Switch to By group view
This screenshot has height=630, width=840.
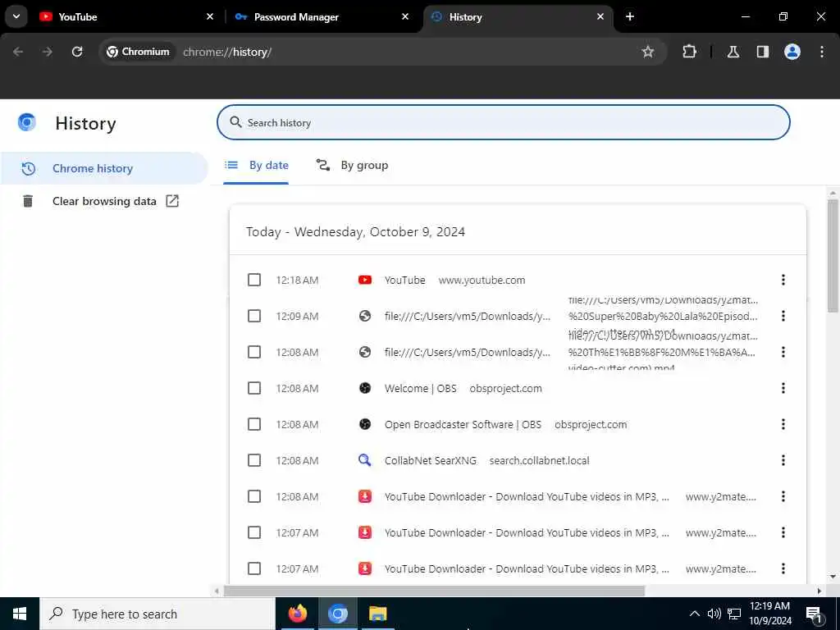(x=352, y=166)
